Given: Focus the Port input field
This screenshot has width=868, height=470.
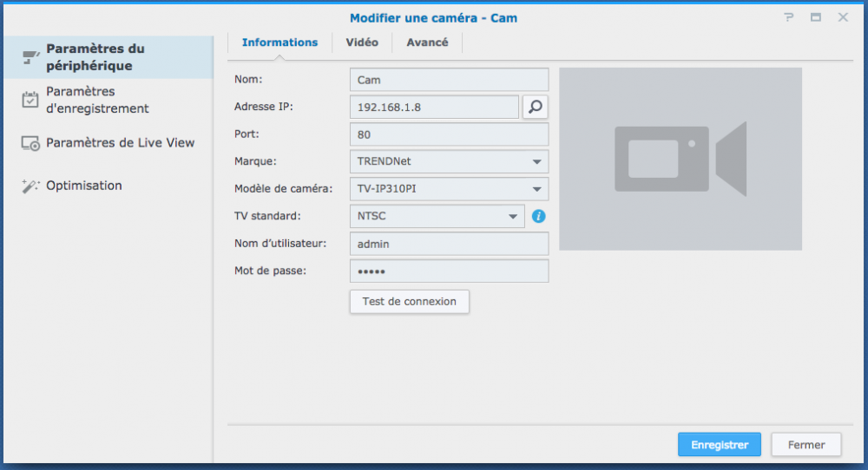Looking at the screenshot, I should pyautogui.click(x=449, y=134).
